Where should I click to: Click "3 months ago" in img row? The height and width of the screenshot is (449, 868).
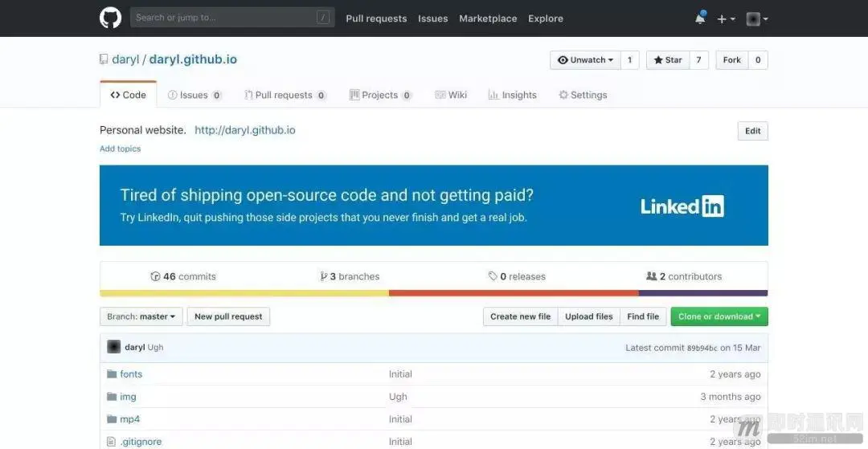click(730, 397)
